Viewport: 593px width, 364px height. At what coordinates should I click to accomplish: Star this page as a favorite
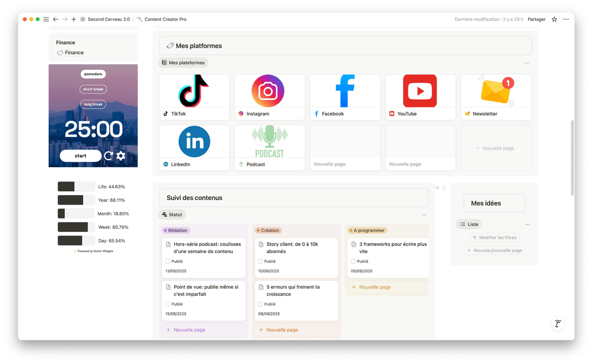click(x=554, y=19)
